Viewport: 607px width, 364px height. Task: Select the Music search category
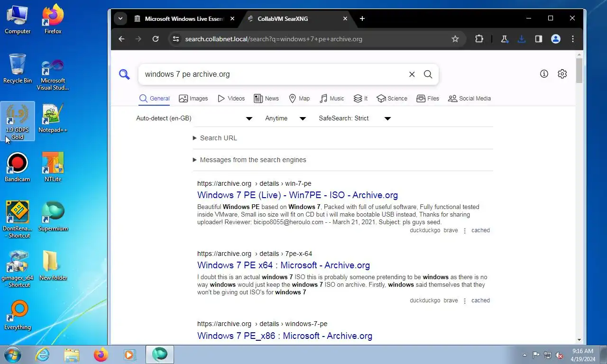tap(332, 99)
